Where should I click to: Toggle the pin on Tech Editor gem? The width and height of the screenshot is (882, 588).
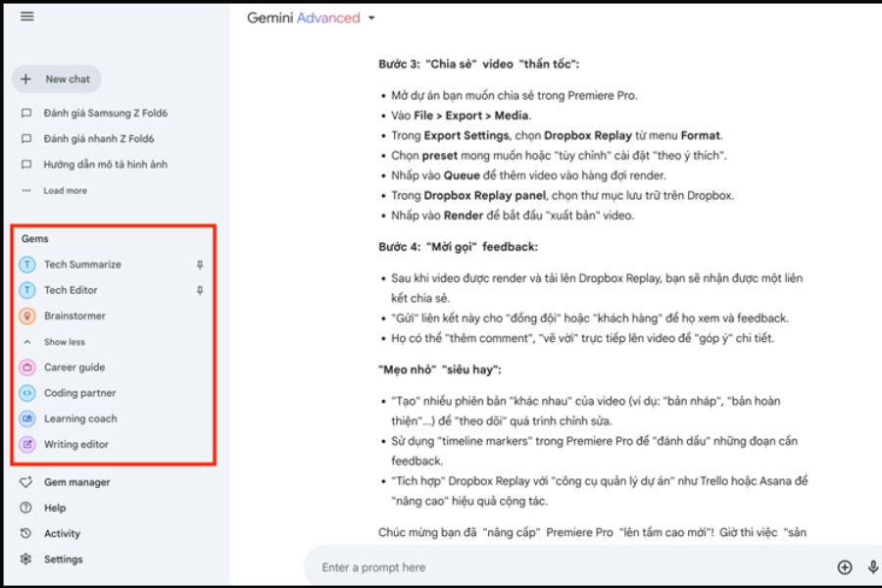point(200,290)
